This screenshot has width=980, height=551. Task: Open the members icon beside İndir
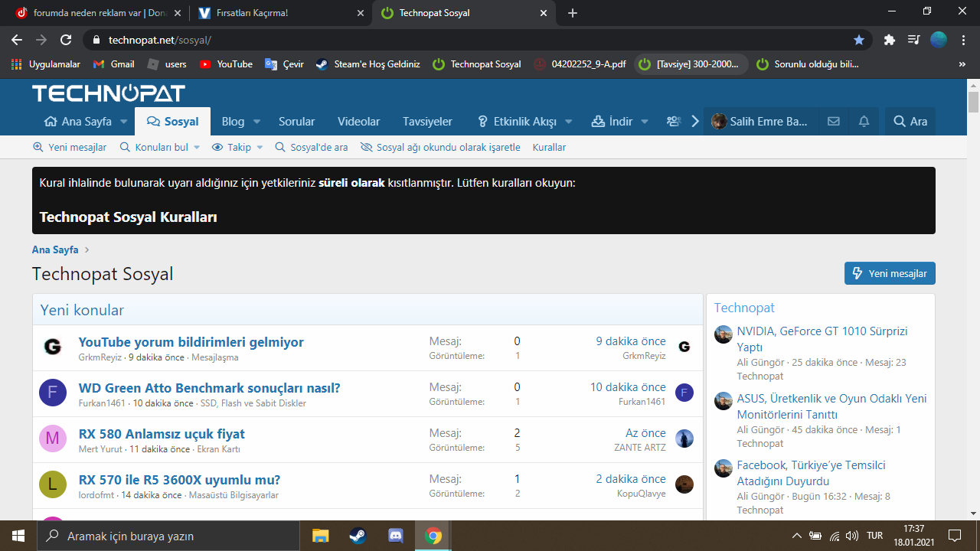[674, 121]
